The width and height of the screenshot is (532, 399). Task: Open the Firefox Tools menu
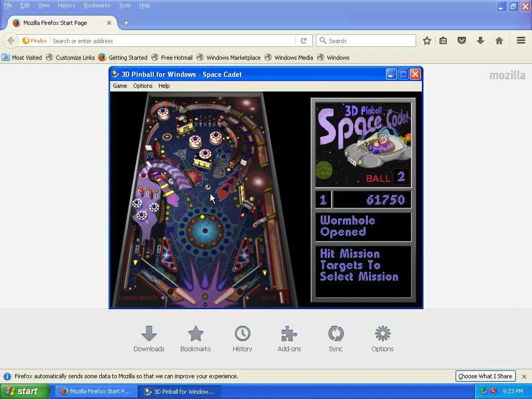[x=125, y=5]
